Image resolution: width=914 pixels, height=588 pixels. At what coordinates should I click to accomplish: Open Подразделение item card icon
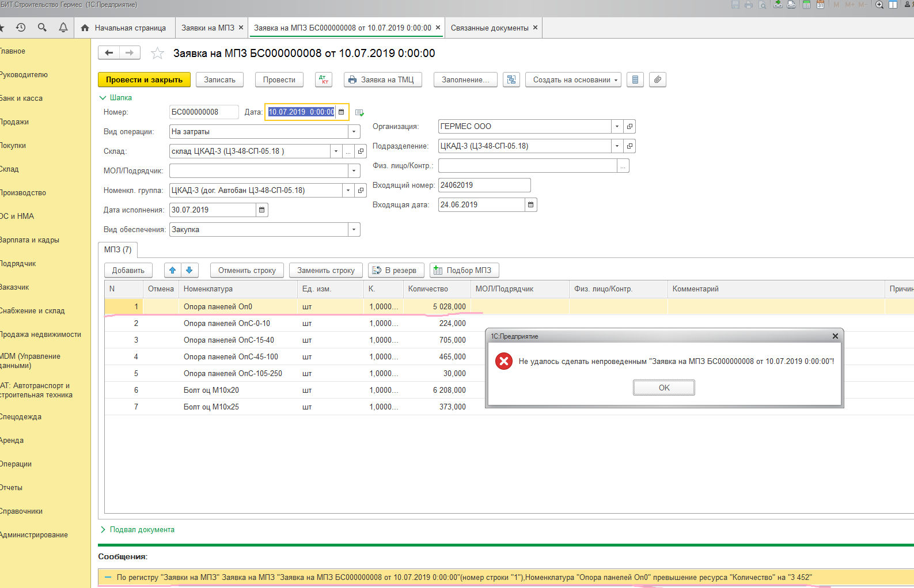(x=629, y=146)
